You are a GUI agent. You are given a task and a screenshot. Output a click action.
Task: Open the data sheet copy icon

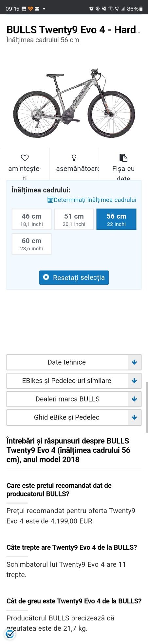123,158
